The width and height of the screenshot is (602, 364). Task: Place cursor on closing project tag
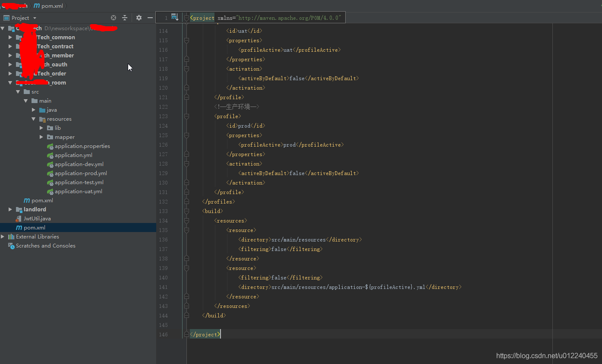(x=205, y=334)
